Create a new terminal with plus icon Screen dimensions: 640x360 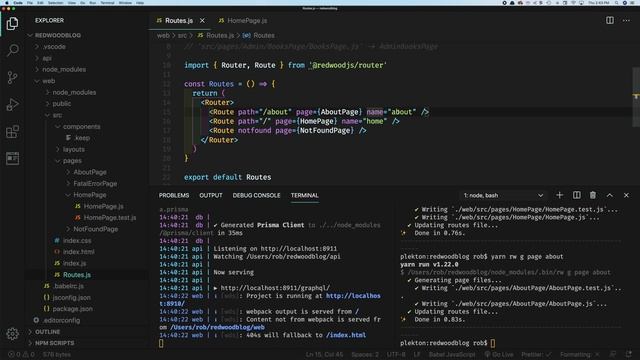(560, 195)
